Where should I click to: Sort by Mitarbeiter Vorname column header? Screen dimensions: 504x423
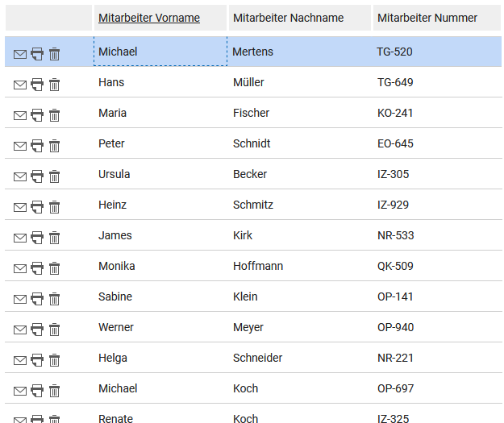[149, 18]
